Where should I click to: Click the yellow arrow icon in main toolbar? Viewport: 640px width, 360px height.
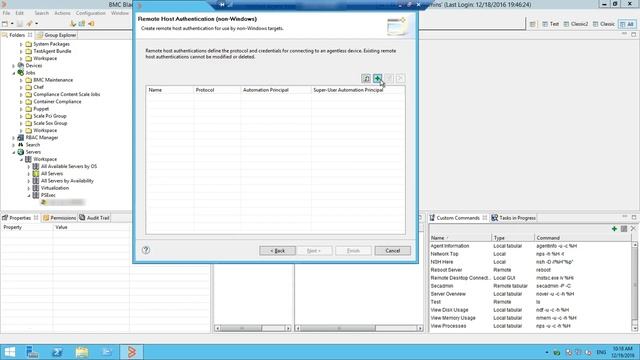(x=73, y=24)
